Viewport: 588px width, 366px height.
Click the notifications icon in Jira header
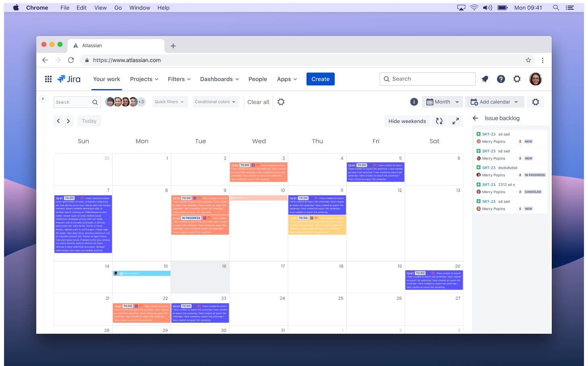[485, 79]
